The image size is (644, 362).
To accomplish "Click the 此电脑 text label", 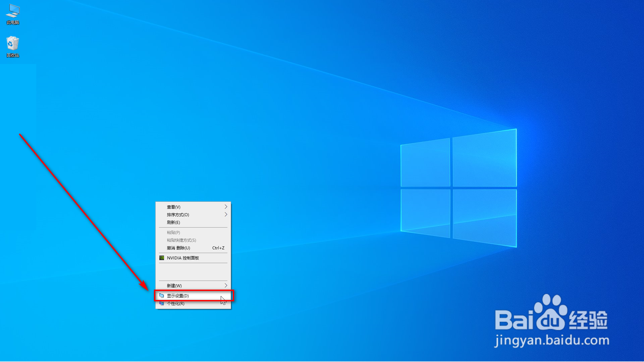I will tap(13, 22).
